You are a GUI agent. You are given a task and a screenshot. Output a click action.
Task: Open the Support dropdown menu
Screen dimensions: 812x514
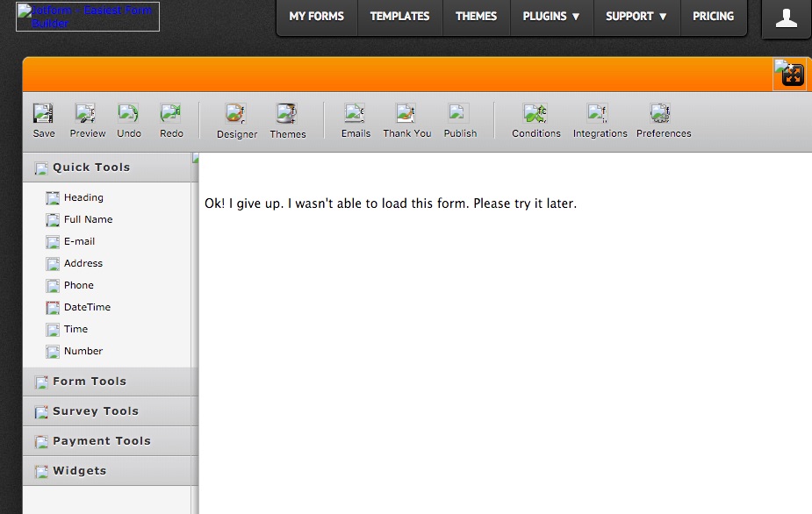[x=636, y=17]
